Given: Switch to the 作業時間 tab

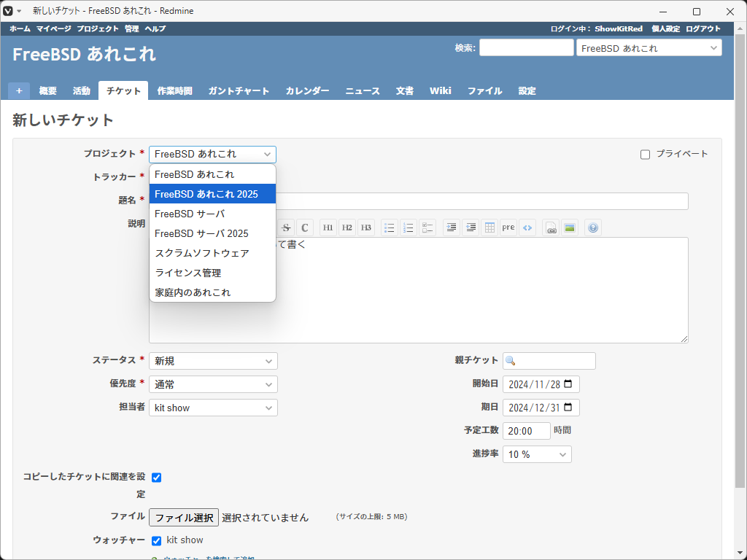Looking at the screenshot, I should coord(175,90).
